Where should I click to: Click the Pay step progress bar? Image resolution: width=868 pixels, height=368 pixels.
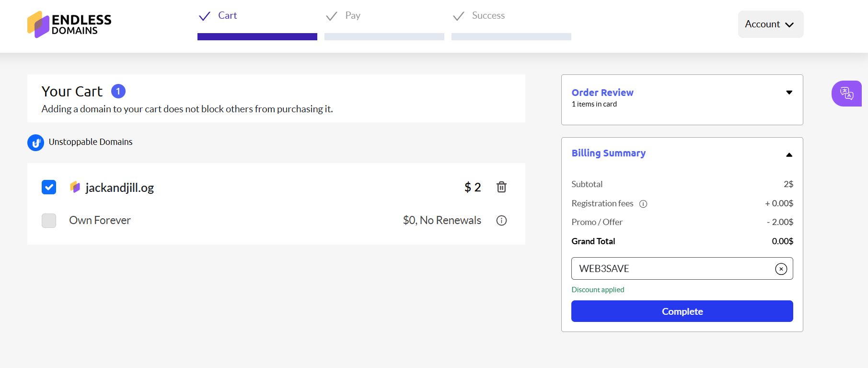coord(384,37)
